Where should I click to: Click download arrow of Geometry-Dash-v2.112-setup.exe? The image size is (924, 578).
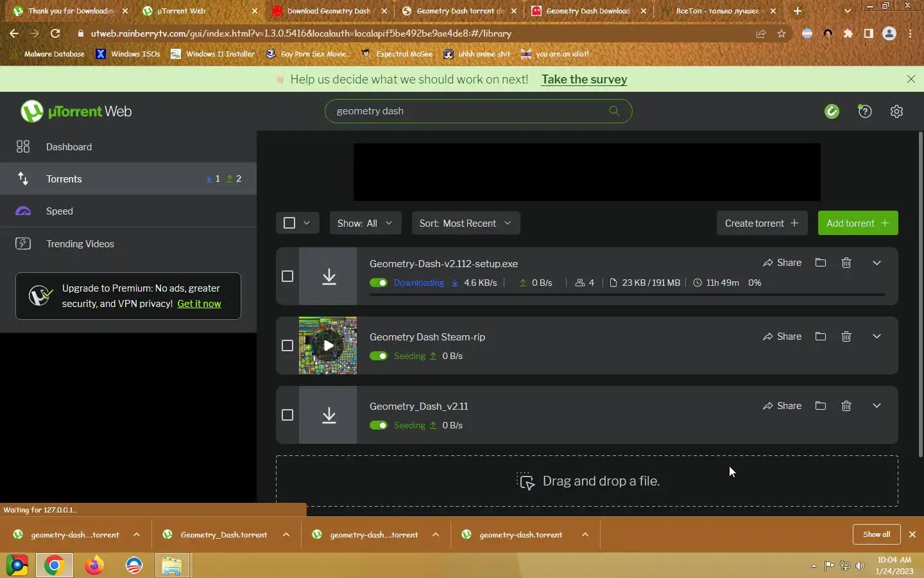tap(329, 276)
